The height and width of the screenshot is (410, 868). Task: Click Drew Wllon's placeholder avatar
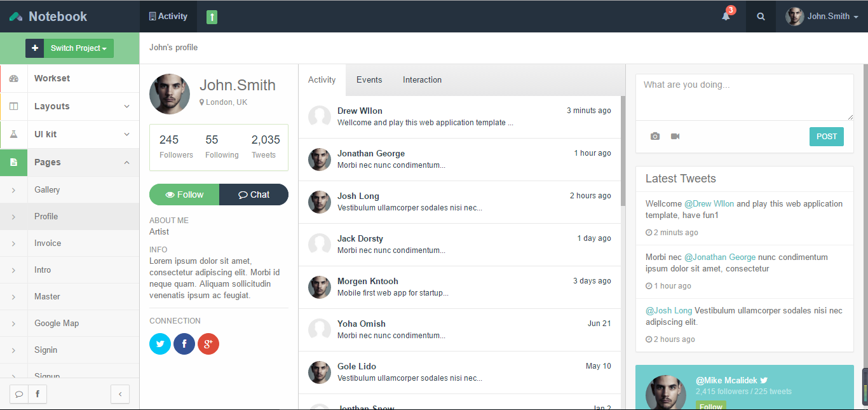pyautogui.click(x=320, y=117)
